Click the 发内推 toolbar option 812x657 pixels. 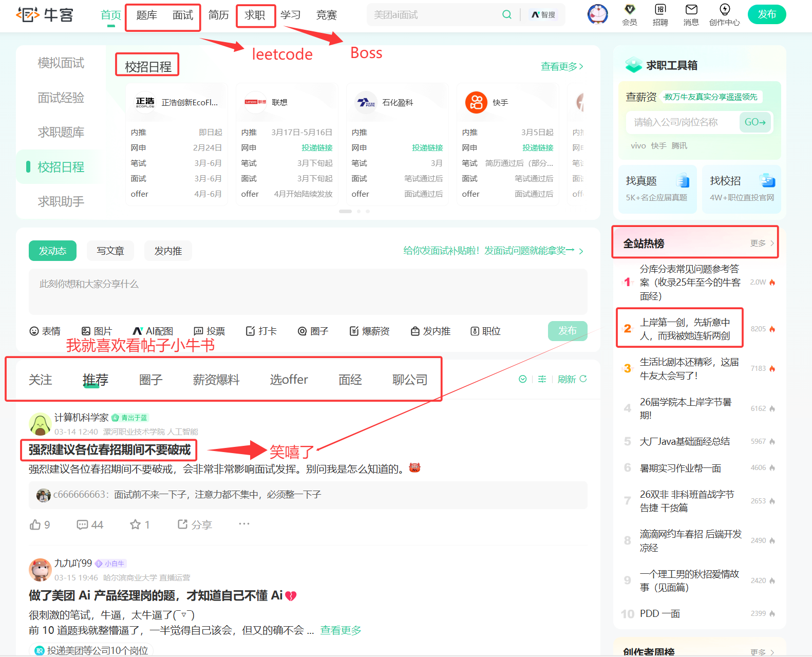tap(430, 331)
